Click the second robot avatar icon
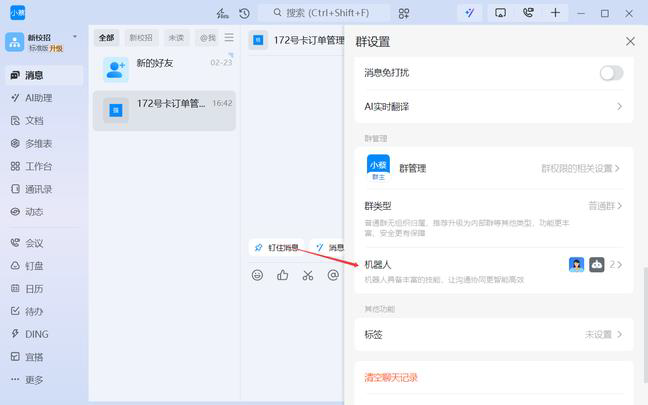This screenshot has width=648, height=405. pos(596,264)
